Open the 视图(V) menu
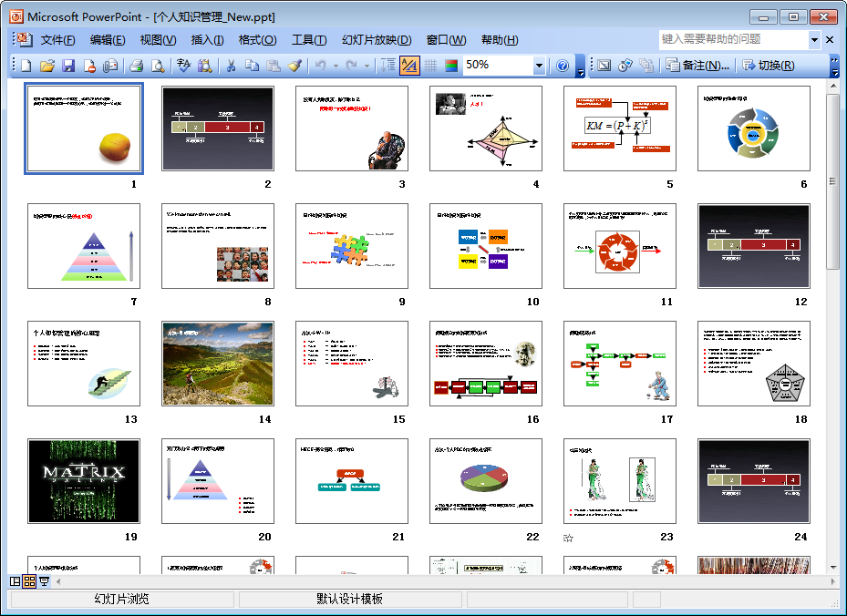 [x=158, y=40]
